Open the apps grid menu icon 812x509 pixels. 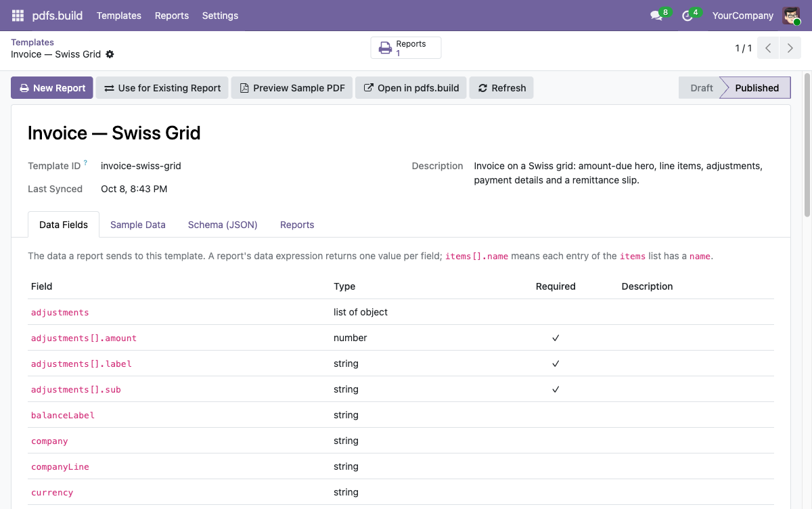(18, 16)
